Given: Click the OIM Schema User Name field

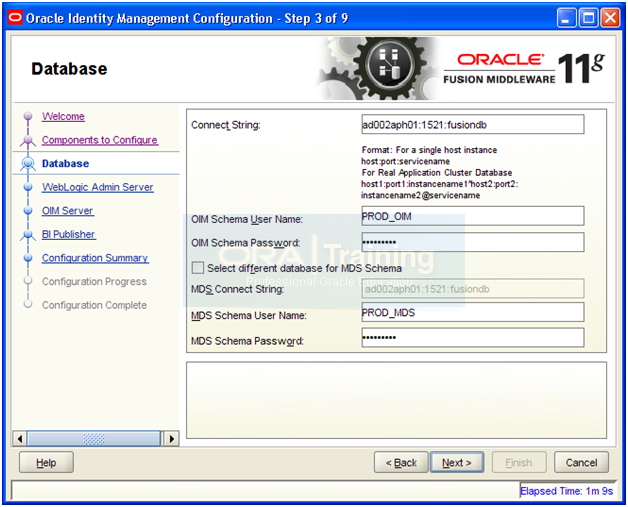Looking at the screenshot, I should click(x=473, y=216).
